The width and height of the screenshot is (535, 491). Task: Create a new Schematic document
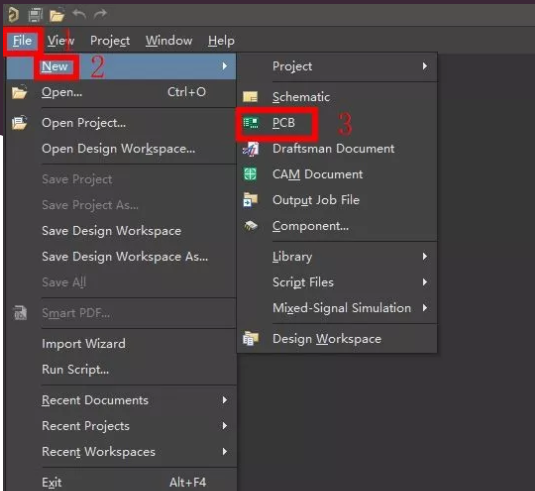[x=337, y=97]
